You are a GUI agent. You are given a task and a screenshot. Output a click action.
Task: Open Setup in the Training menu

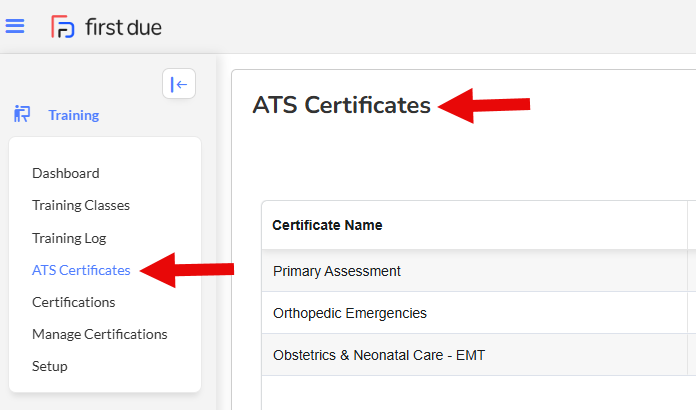50,367
